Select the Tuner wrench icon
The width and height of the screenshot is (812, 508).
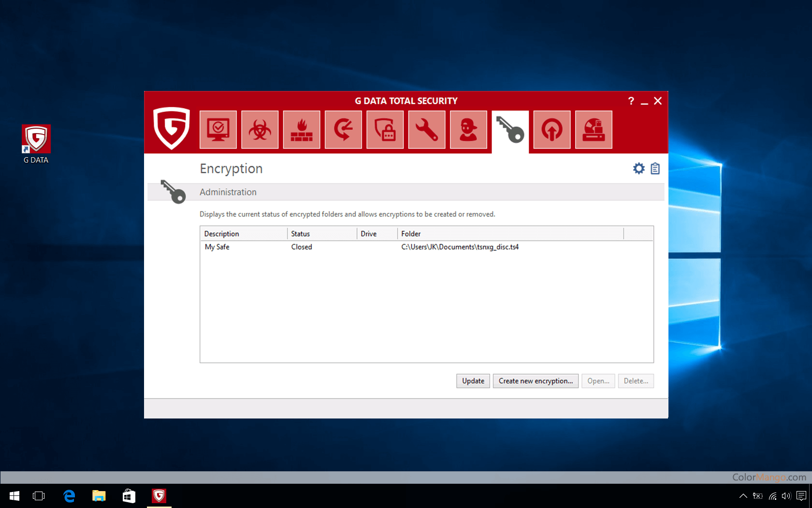click(x=427, y=130)
